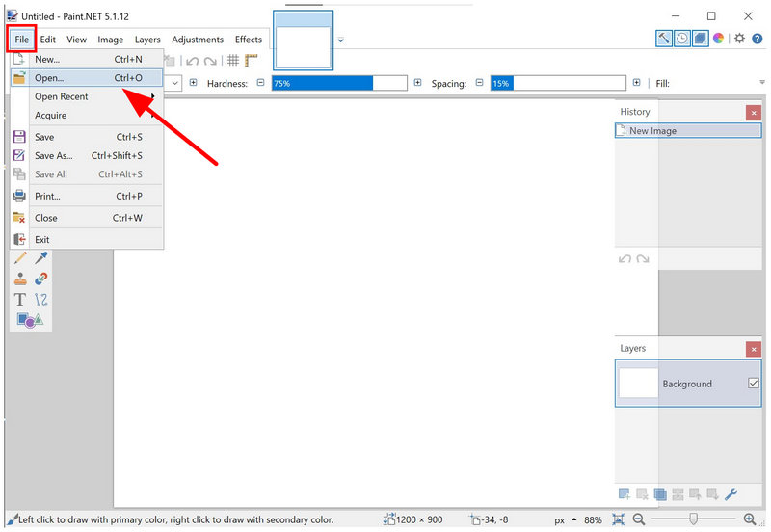Image resolution: width=771 pixels, height=532 pixels.
Task: Click the File menu
Action: (x=21, y=40)
